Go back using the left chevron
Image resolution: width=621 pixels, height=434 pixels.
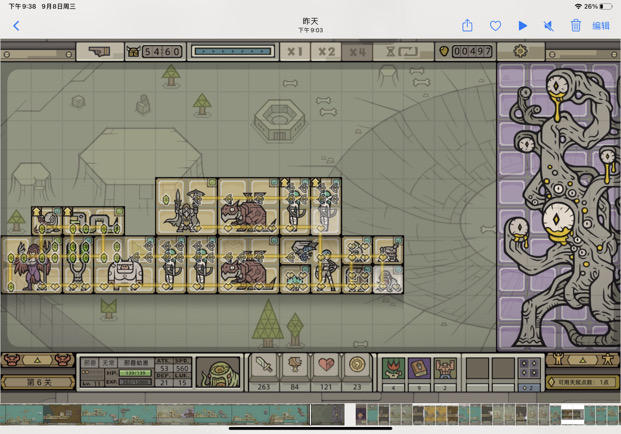[16, 26]
